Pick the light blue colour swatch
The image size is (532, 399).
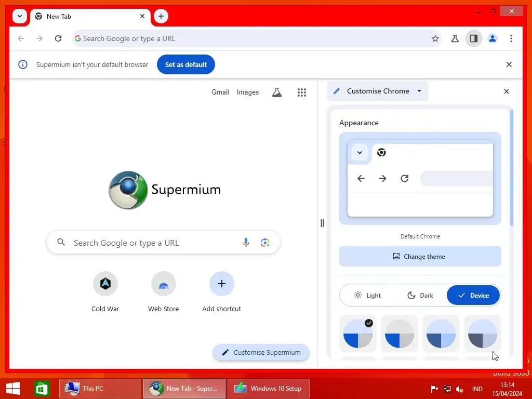[441, 334]
